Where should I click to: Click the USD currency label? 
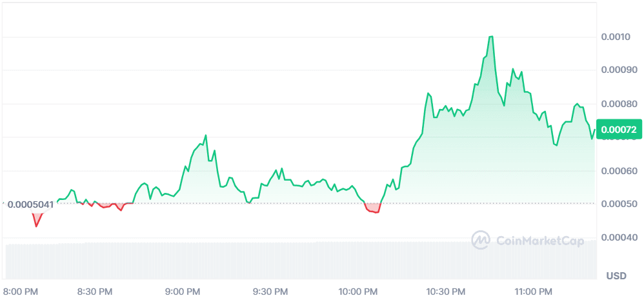[x=616, y=276]
